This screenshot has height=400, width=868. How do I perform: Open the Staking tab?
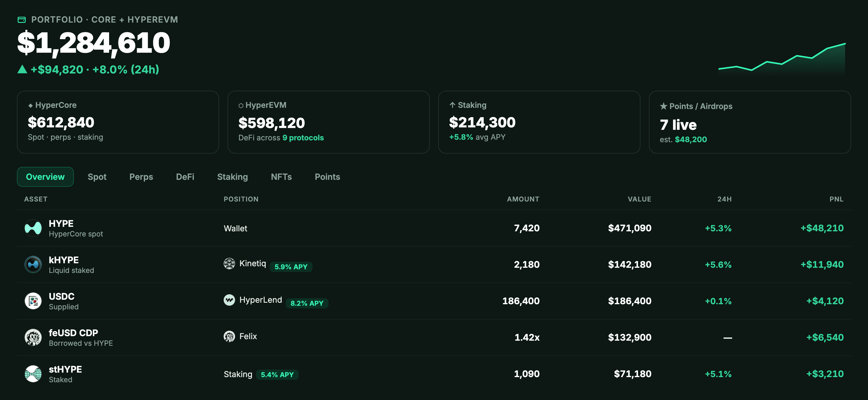click(x=232, y=177)
